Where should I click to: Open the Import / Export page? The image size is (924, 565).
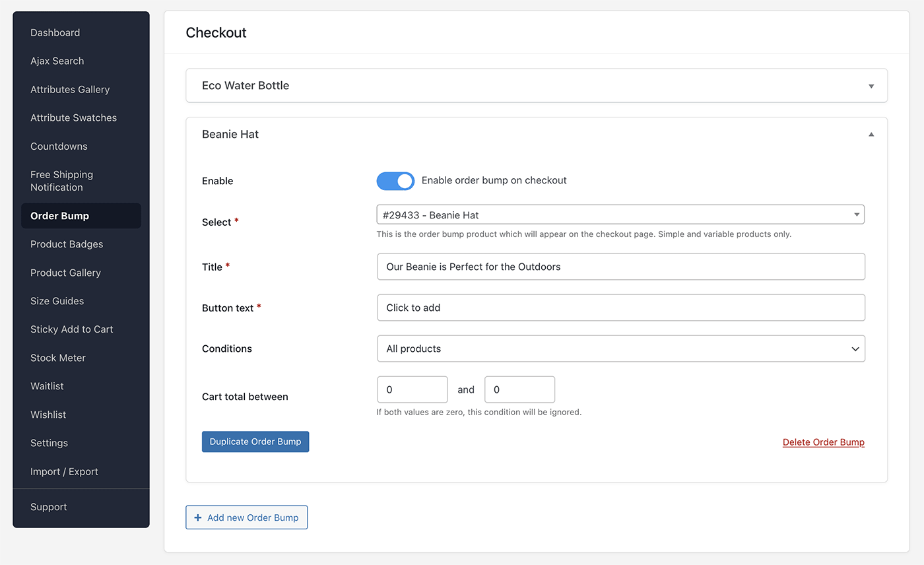[64, 471]
